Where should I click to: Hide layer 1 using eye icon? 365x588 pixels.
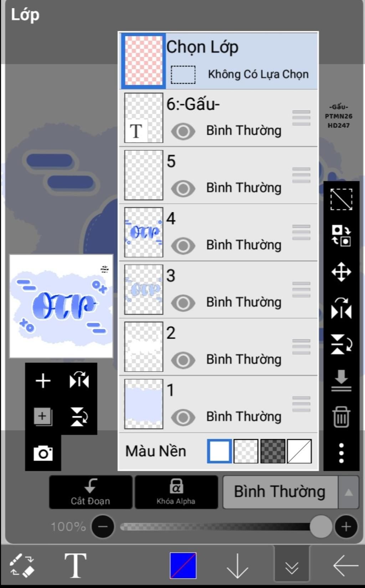click(x=183, y=417)
